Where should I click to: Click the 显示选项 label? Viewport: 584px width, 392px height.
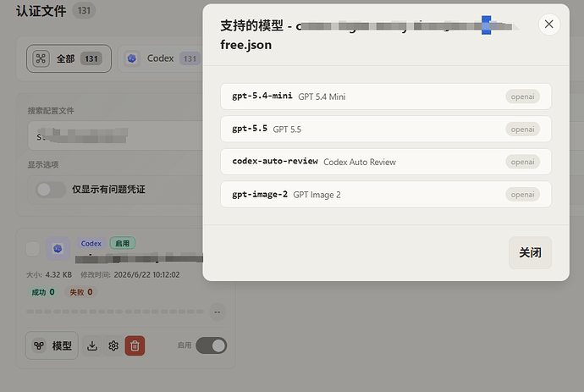pyautogui.click(x=43, y=165)
